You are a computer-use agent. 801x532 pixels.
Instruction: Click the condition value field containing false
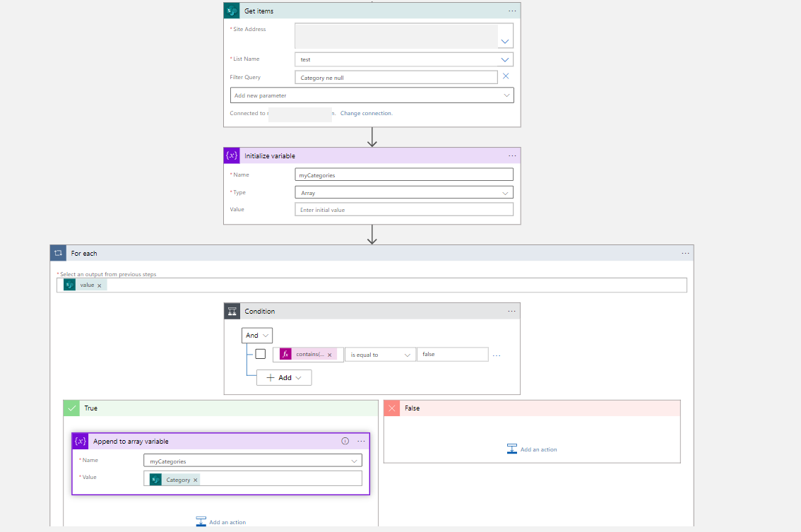point(453,354)
